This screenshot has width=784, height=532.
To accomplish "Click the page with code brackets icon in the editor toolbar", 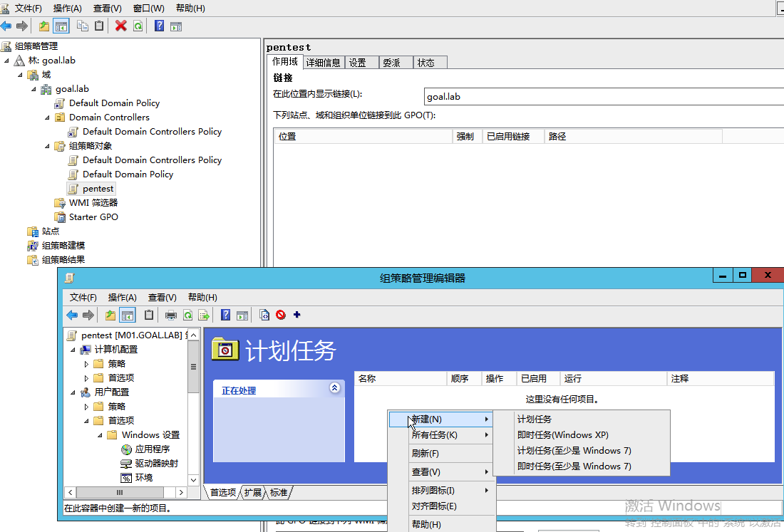I will (264, 315).
